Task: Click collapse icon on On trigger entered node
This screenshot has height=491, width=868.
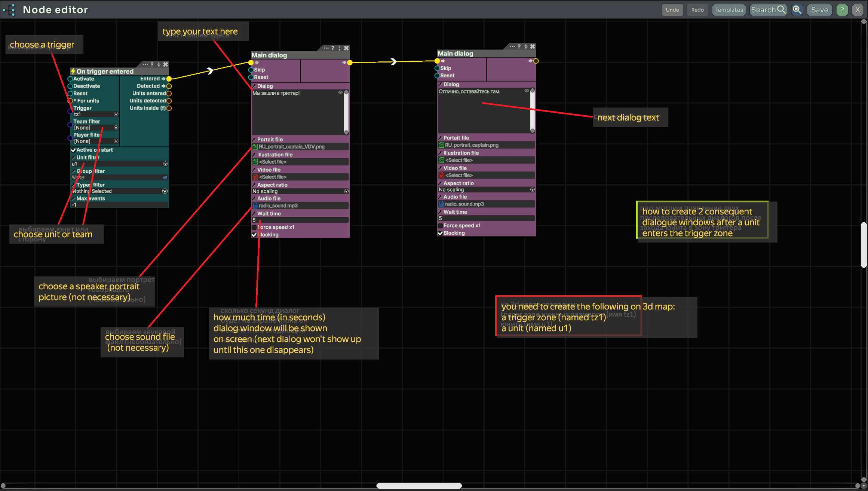Action: click(x=159, y=64)
